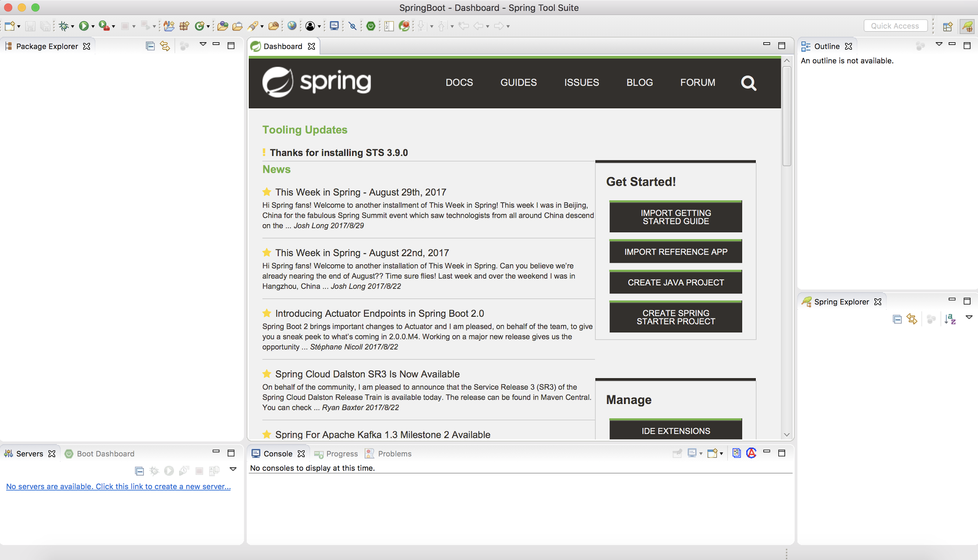Screen dimensions: 978x560
Task: Open This Week in Spring August 29th article
Action: [360, 192]
